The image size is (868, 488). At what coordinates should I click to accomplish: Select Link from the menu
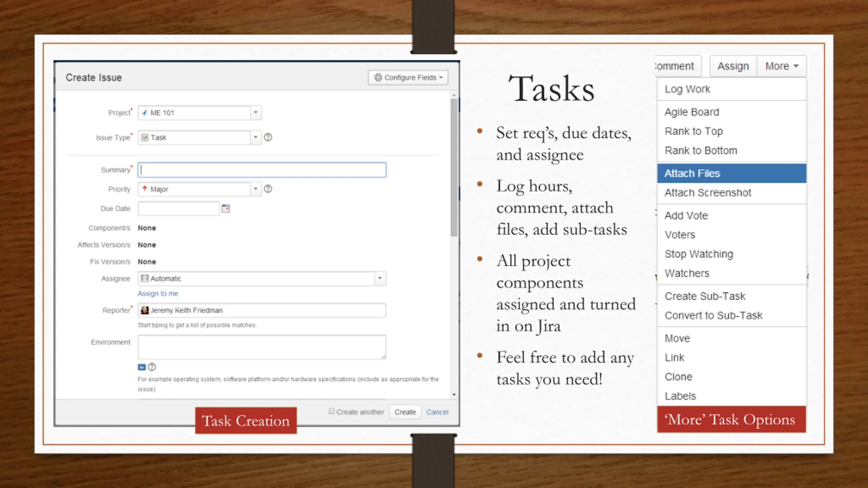pos(732,358)
